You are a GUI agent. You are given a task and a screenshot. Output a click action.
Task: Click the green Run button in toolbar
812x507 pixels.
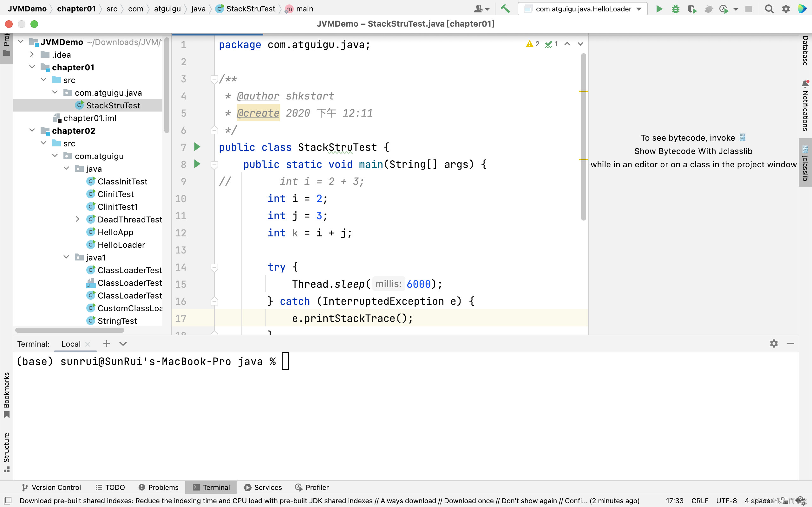point(659,9)
